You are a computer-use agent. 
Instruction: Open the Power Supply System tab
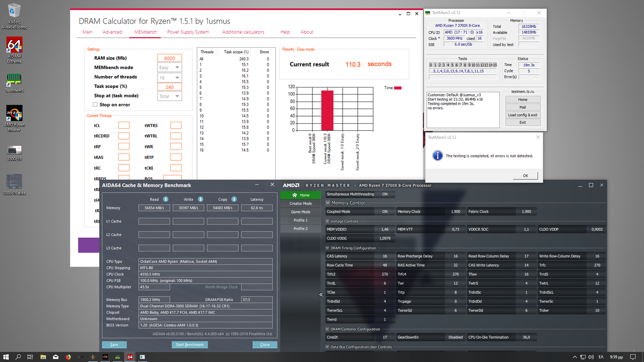(x=188, y=32)
